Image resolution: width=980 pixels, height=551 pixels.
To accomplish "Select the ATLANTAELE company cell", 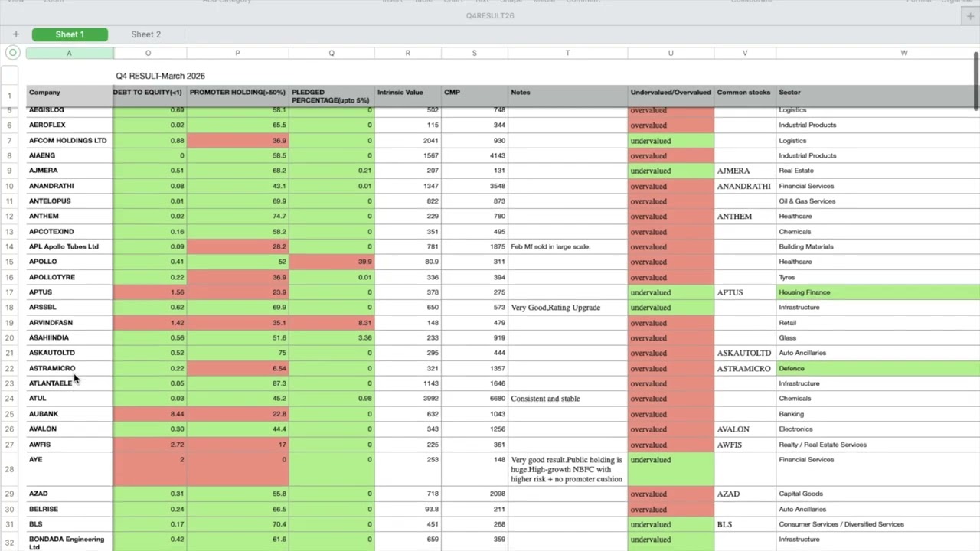I will (69, 383).
